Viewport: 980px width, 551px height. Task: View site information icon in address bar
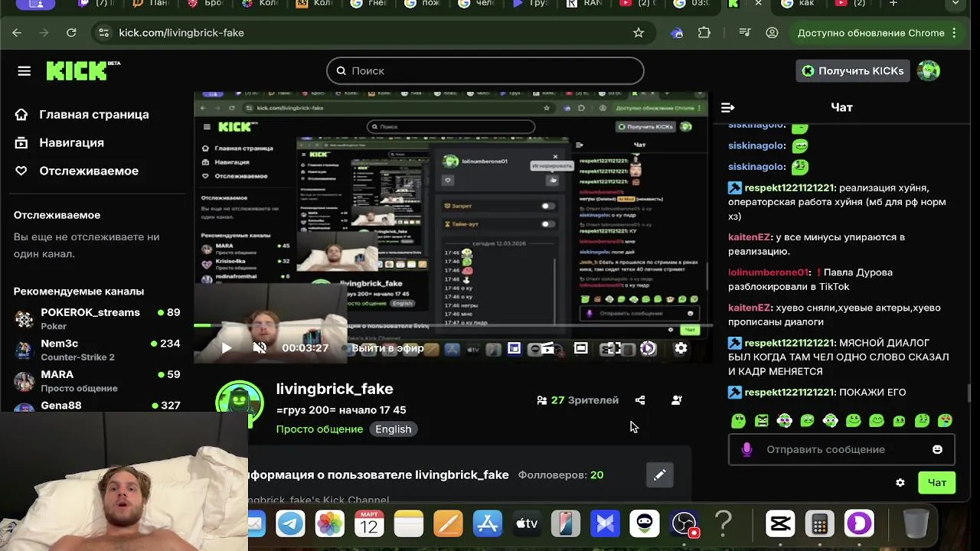point(104,33)
